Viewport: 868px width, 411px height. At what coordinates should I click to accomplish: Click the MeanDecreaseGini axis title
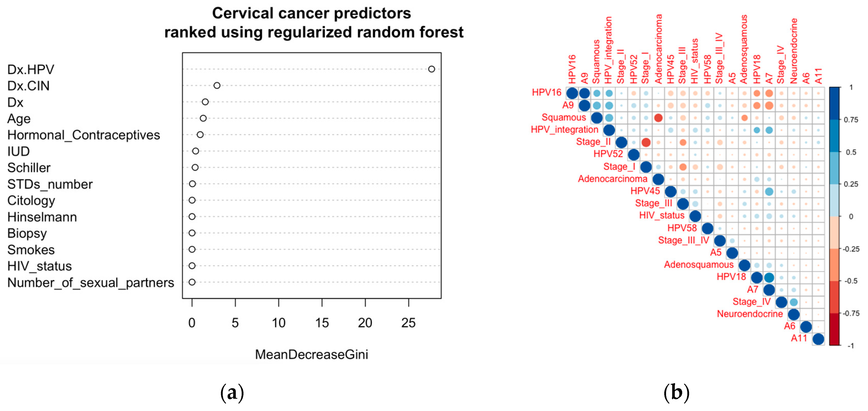[311, 354]
